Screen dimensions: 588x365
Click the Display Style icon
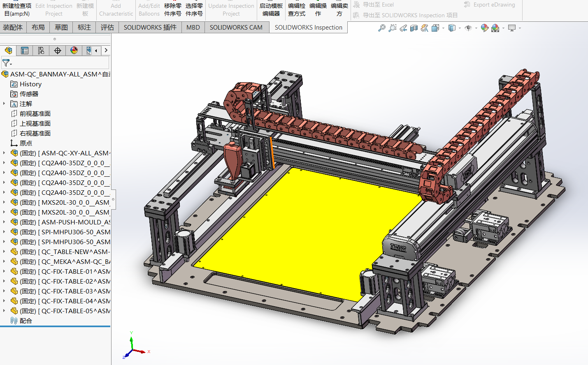click(452, 28)
